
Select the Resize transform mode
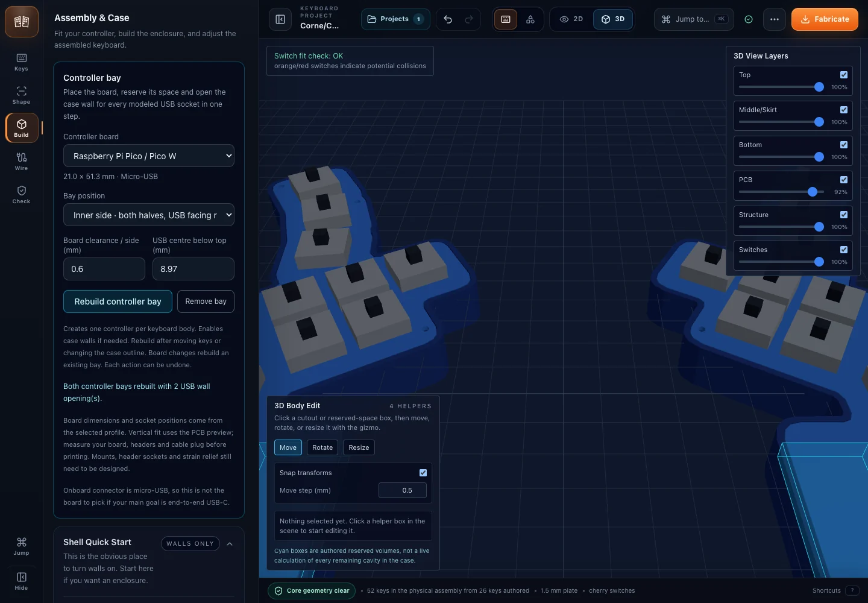click(359, 447)
